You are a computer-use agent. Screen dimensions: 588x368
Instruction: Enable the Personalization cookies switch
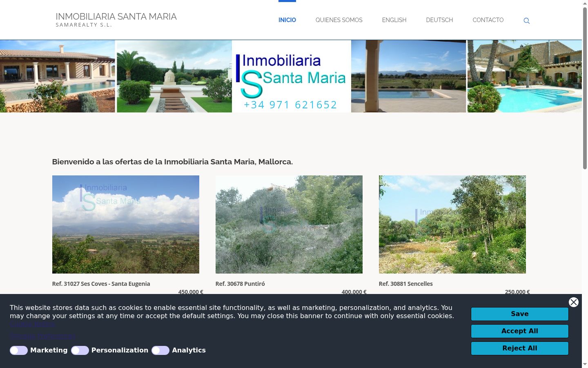[x=80, y=350]
